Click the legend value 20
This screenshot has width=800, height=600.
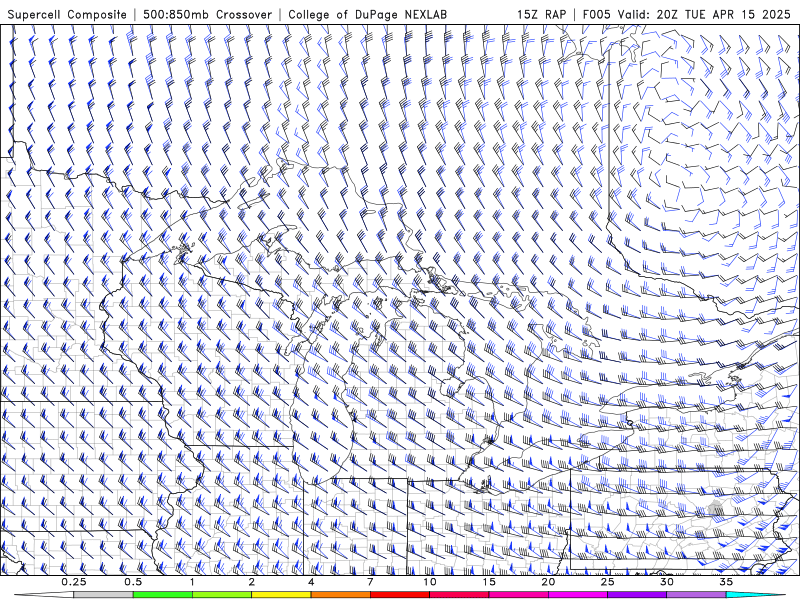point(548,582)
